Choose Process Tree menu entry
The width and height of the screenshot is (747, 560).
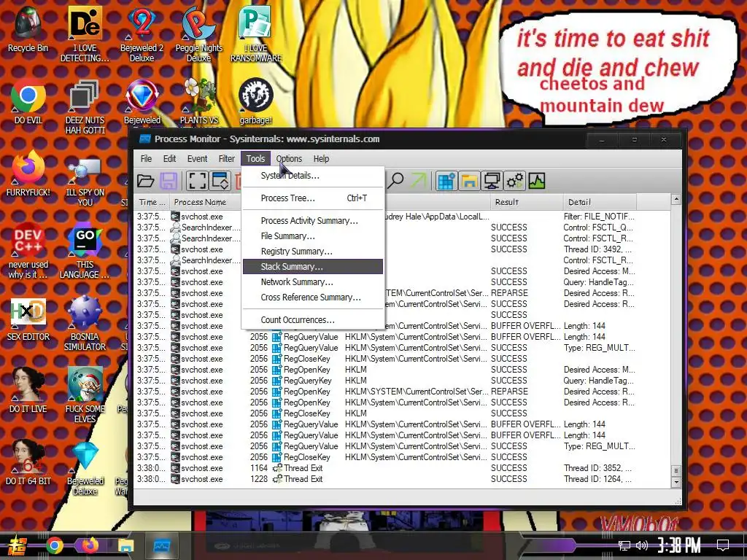click(x=312, y=198)
